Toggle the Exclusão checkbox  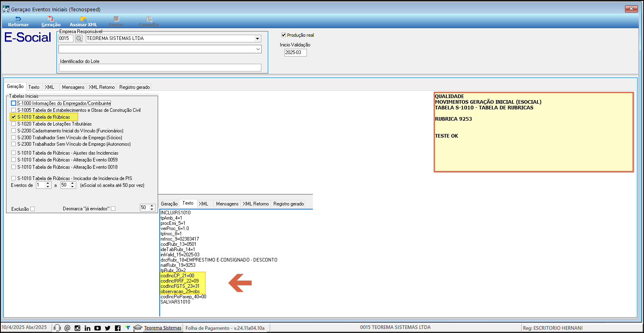tap(33, 209)
